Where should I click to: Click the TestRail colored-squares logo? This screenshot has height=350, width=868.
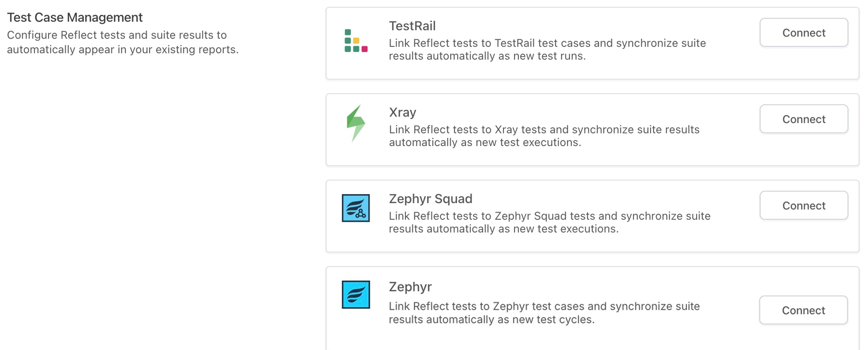(x=355, y=41)
